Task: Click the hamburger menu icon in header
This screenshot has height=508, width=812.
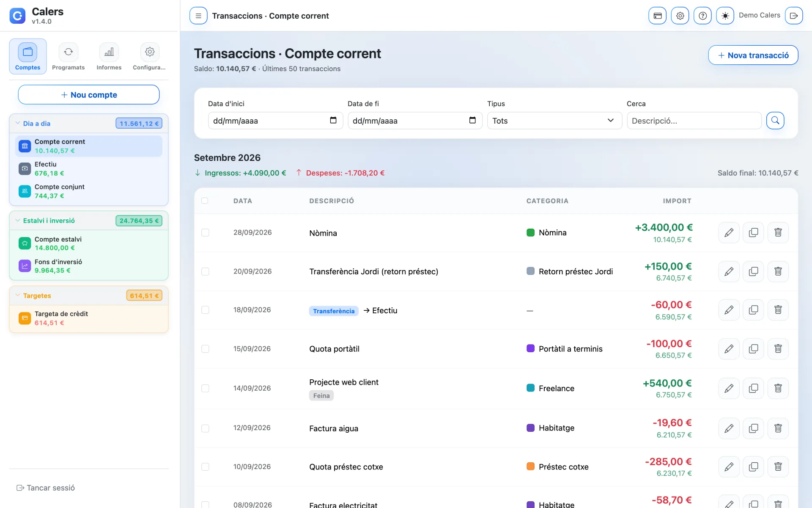Action: [198, 16]
